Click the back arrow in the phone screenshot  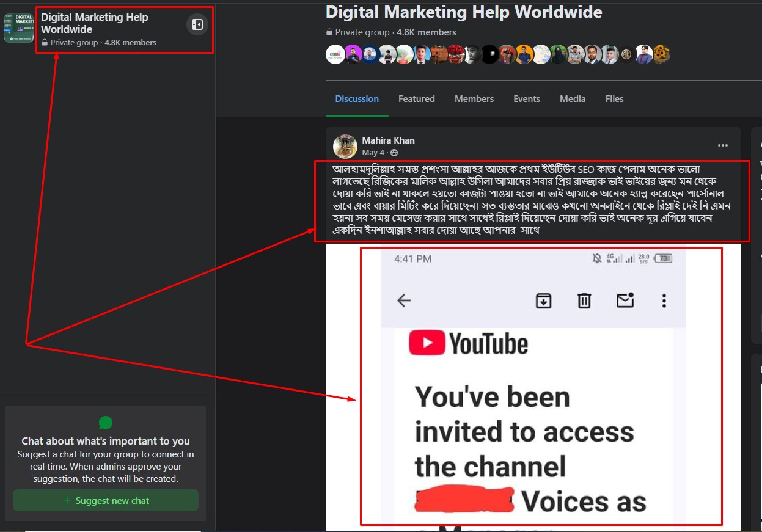404,301
